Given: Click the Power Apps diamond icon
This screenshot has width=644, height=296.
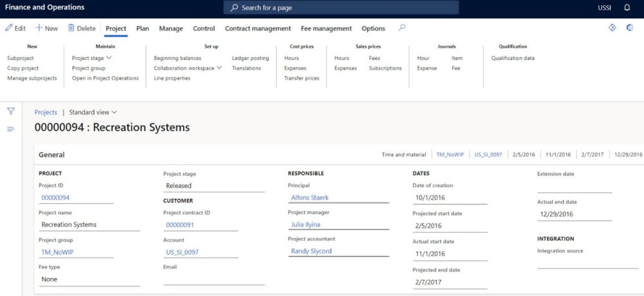Looking at the screenshot, I should [612, 28].
